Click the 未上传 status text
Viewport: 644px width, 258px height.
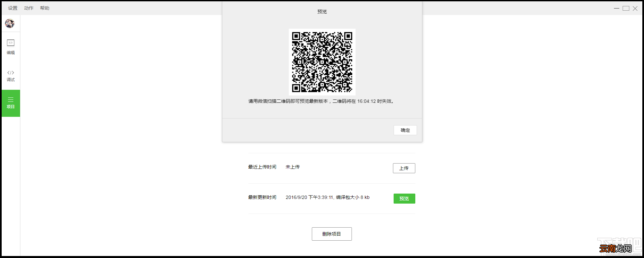tap(293, 167)
